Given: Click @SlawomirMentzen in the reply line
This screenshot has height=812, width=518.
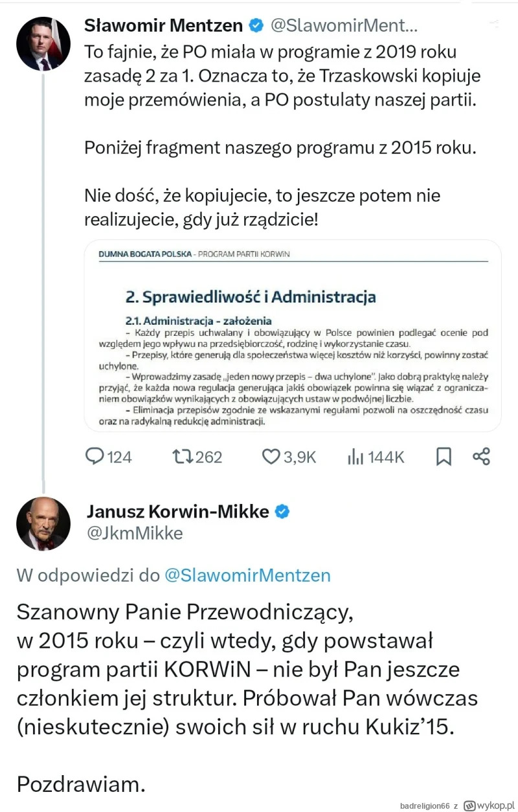Looking at the screenshot, I should point(247,575).
